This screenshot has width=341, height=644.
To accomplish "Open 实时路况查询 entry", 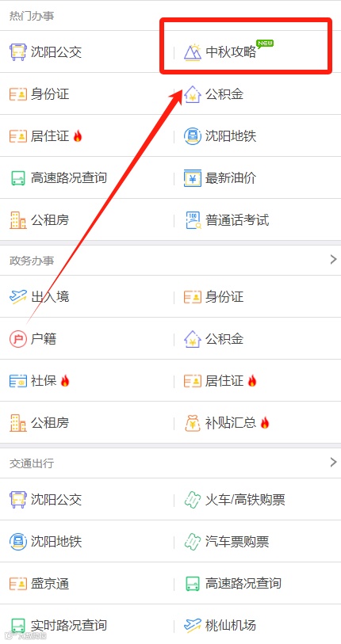I will [x=59, y=626].
